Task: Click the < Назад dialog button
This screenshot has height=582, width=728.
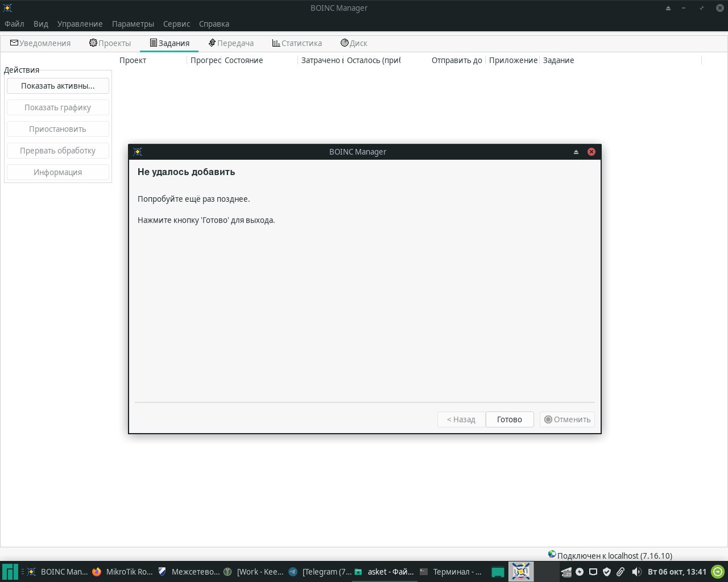Action: [x=461, y=419]
